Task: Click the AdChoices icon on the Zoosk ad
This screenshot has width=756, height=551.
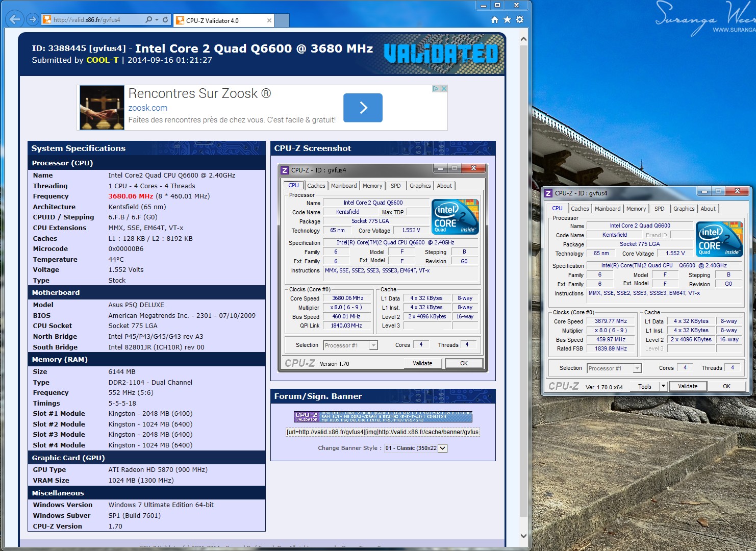Action: 436,89
